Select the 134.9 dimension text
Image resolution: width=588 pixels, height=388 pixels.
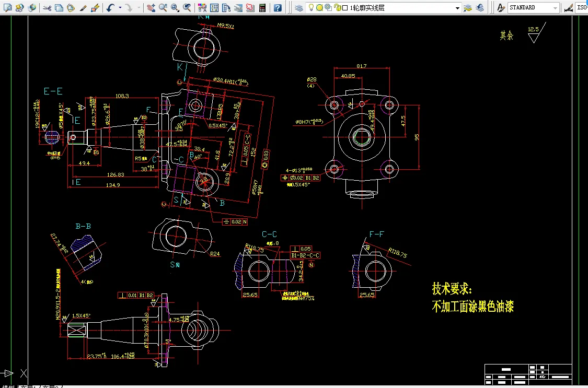[x=113, y=185]
